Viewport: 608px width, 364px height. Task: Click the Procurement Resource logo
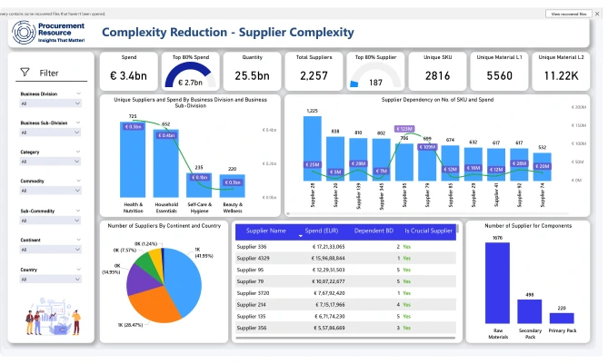point(48,34)
